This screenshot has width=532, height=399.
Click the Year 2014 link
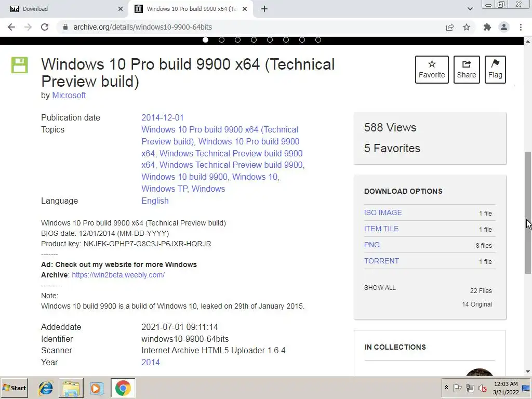151,362
